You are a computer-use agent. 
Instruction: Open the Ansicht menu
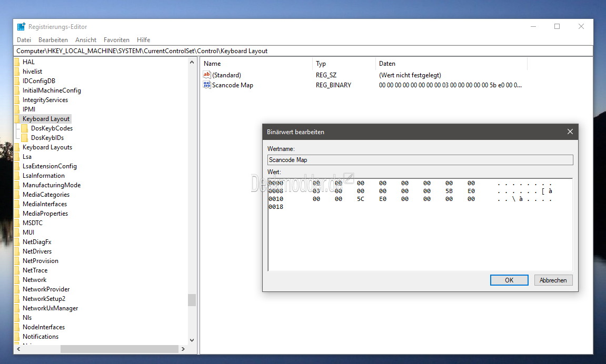pyautogui.click(x=86, y=40)
